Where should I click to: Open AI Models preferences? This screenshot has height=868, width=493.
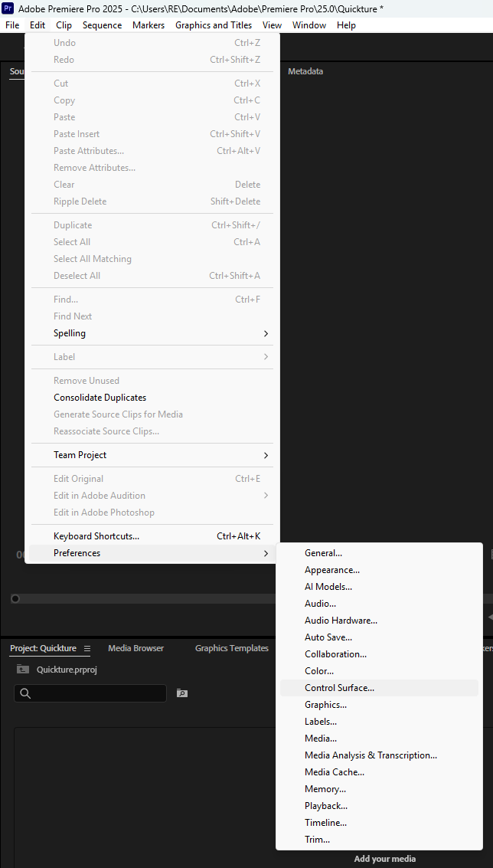tap(379, 587)
